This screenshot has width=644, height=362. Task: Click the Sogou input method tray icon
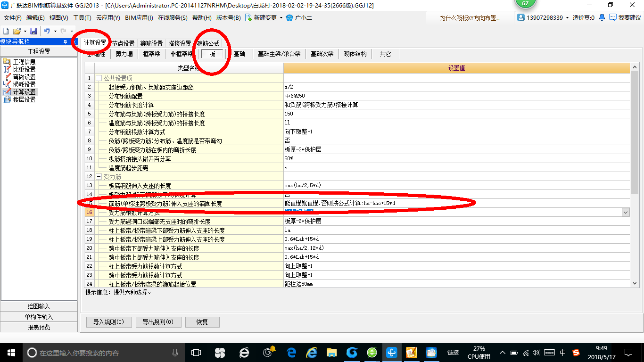(x=576, y=353)
